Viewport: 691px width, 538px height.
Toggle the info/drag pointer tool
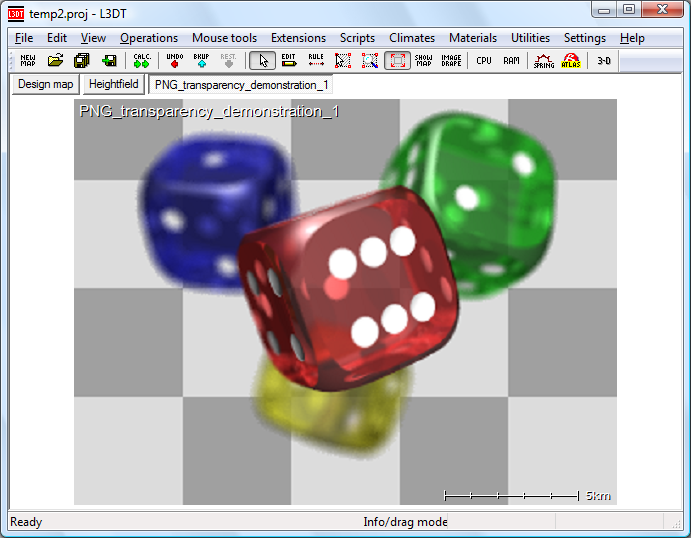[262, 60]
